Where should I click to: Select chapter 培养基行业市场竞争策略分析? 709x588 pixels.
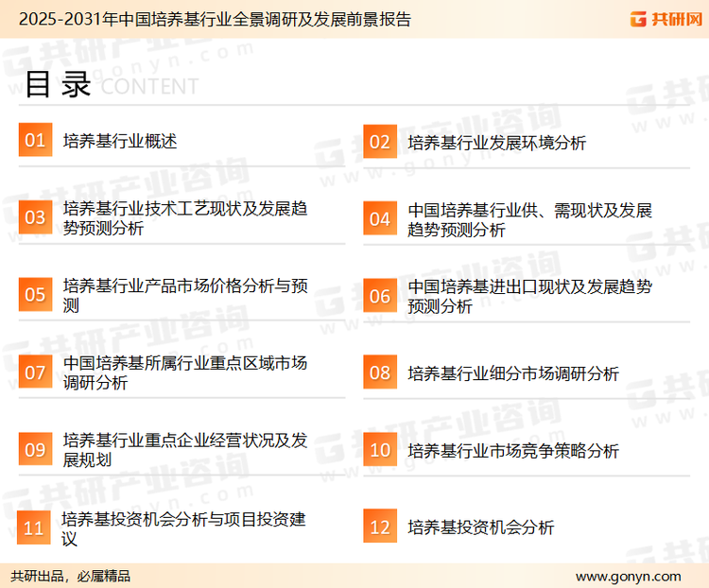[512, 451]
